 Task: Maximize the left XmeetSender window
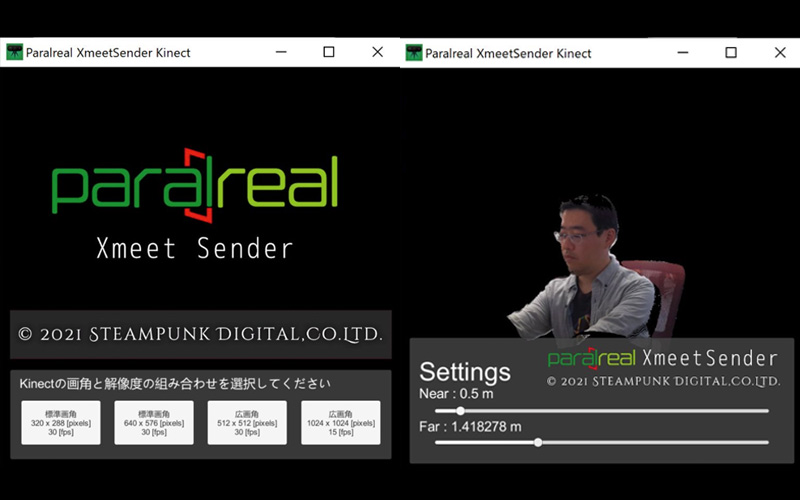pos(329,52)
